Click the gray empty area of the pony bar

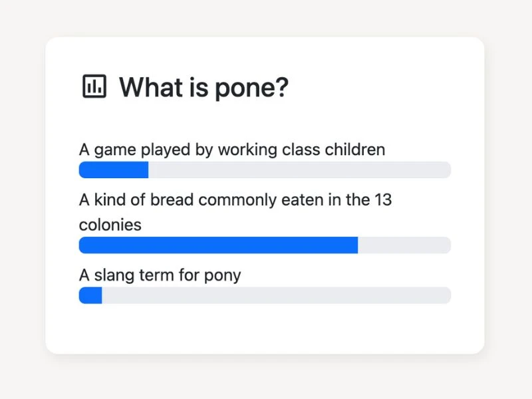tap(276, 296)
